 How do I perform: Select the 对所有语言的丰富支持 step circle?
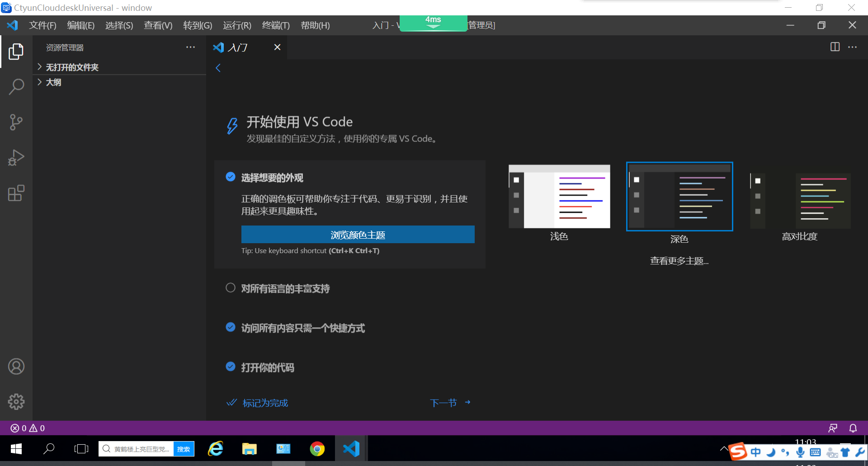231,288
